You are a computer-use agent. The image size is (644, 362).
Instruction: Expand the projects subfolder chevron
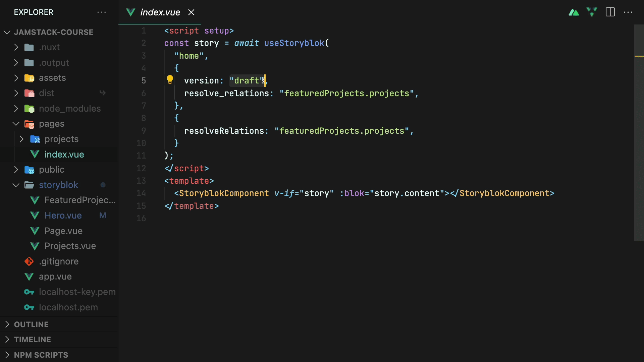coord(21,139)
